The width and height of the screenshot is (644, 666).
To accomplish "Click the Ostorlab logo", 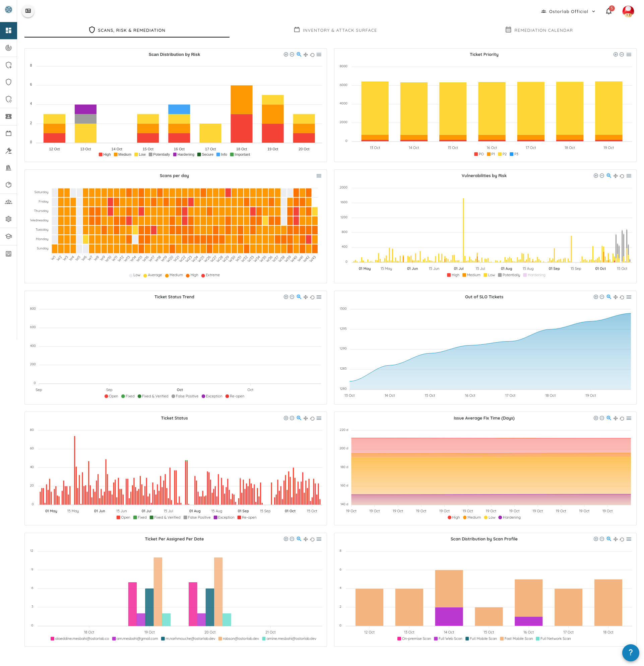I will click(8, 9).
